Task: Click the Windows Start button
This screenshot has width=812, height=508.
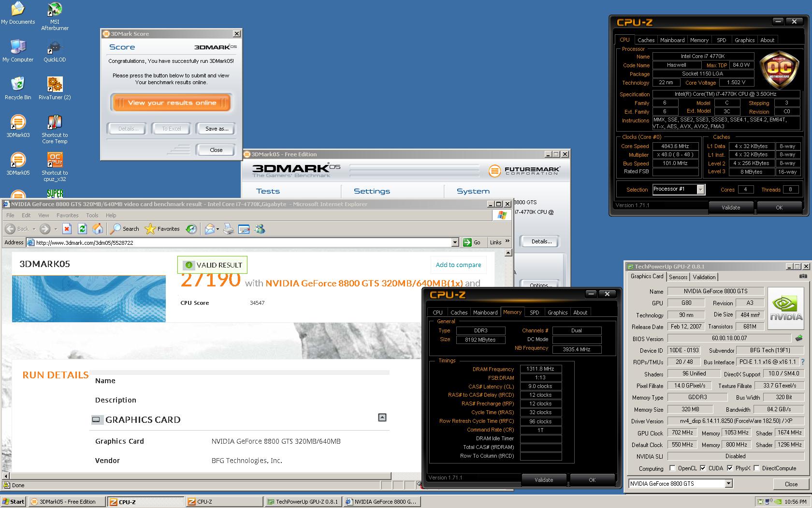Action: tap(13, 502)
